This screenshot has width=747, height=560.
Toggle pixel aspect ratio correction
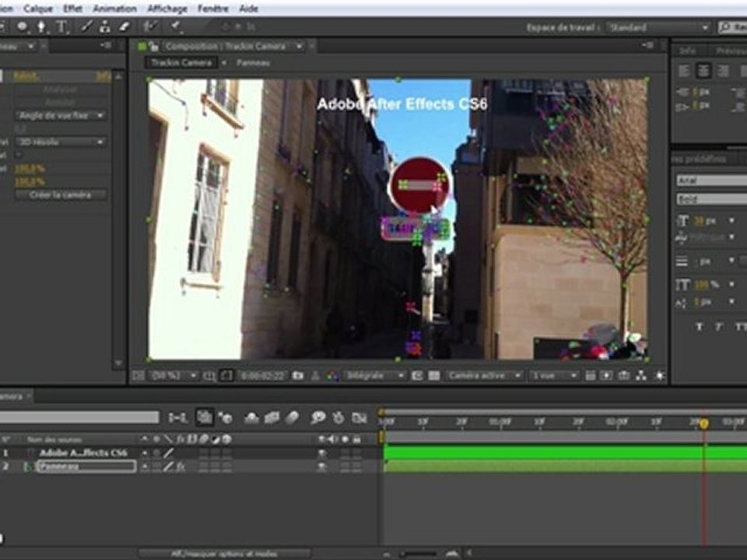pyautogui.click(x=591, y=376)
